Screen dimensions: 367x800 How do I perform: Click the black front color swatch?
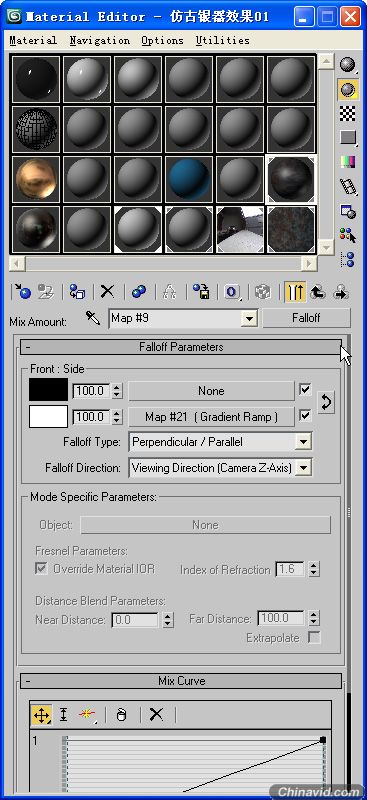pos(48,390)
